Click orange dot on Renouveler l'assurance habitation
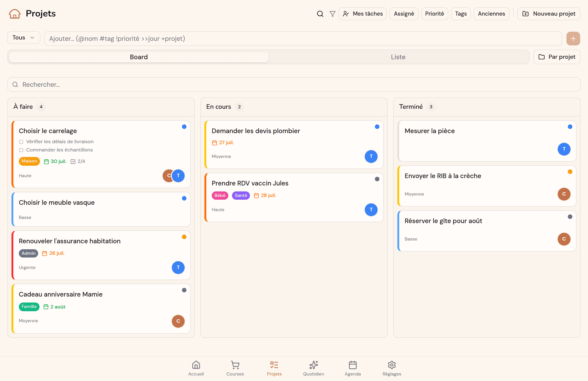 [x=184, y=237]
